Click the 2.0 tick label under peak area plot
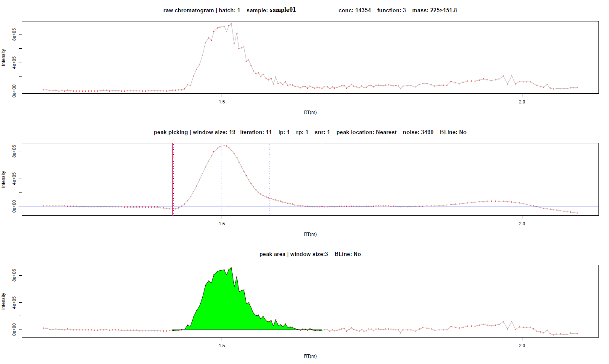609x364 pixels. [x=522, y=346]
